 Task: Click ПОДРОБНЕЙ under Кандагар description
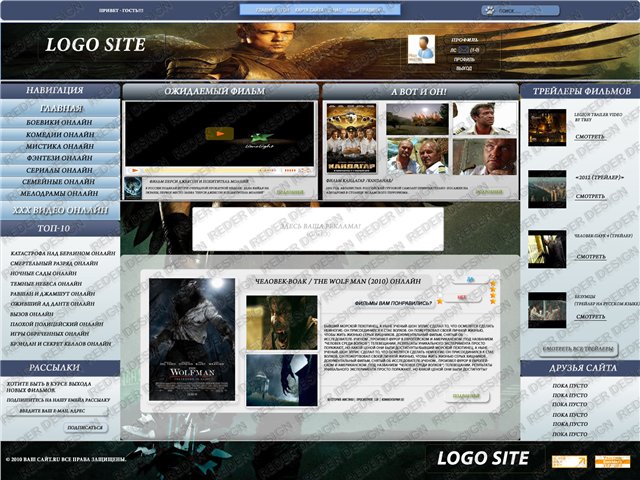pos(489,192)
